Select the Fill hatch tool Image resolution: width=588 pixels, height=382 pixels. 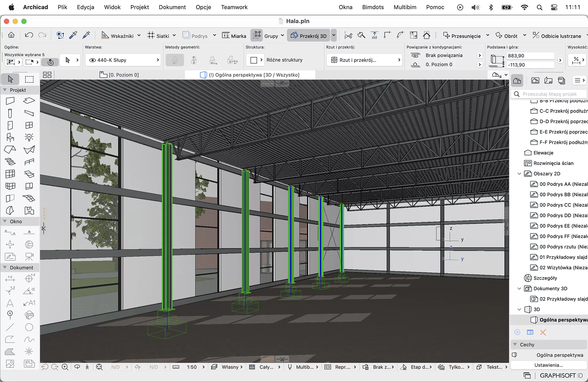click(x=10, y=352)
